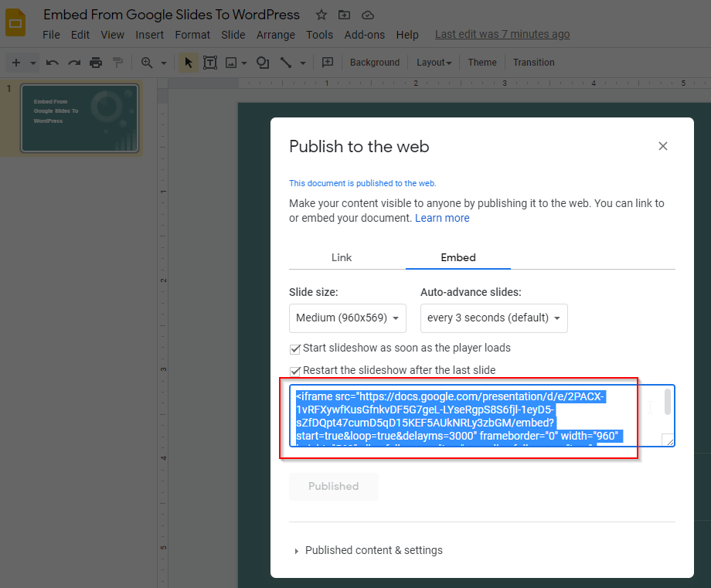711x588 pixels.
Task: Open the line type dropdown arrow
Action: [303, 63]
